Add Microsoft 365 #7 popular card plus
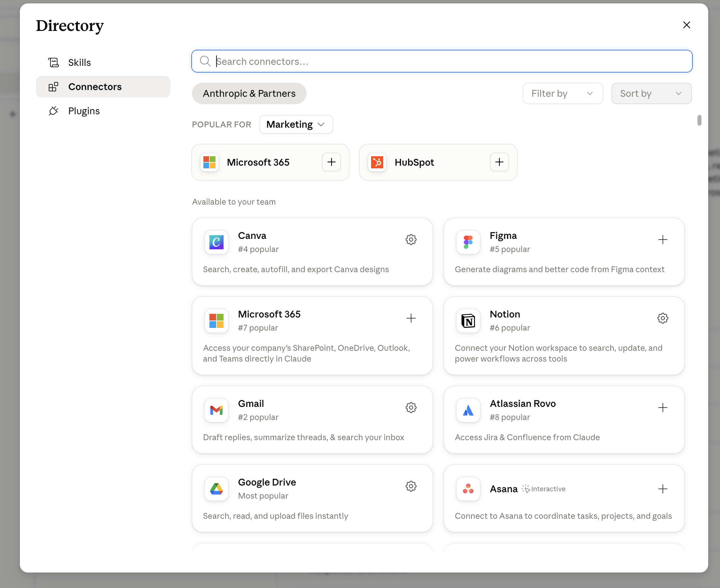The image size is (720, 588). tap(411, 319)
